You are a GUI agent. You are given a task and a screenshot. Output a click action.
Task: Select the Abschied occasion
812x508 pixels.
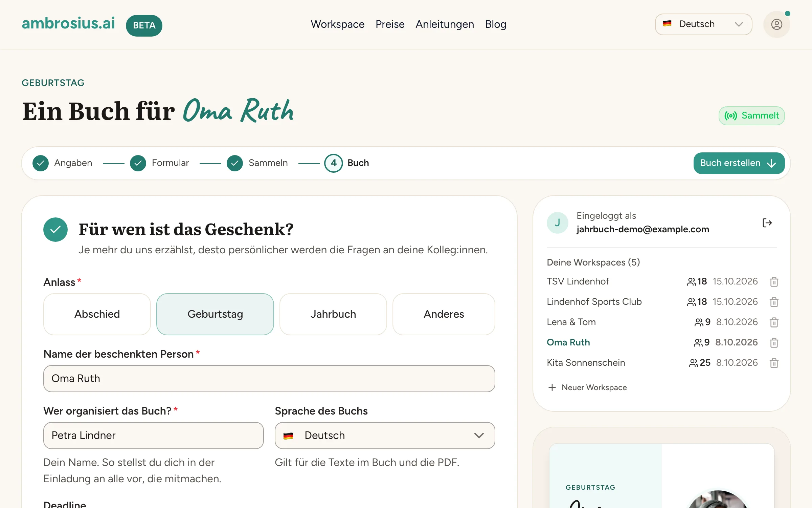(97, 314)
